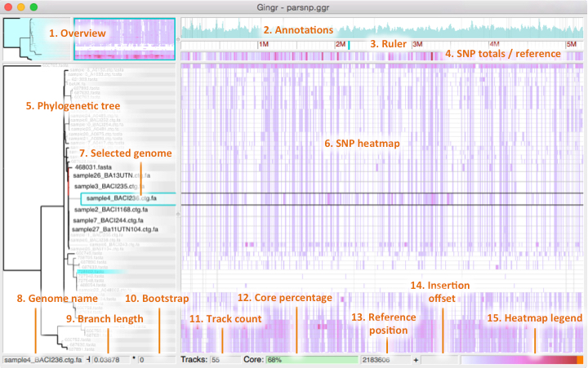
Task: Click the 1M mark on the ruler
Action: pos(263,44)
